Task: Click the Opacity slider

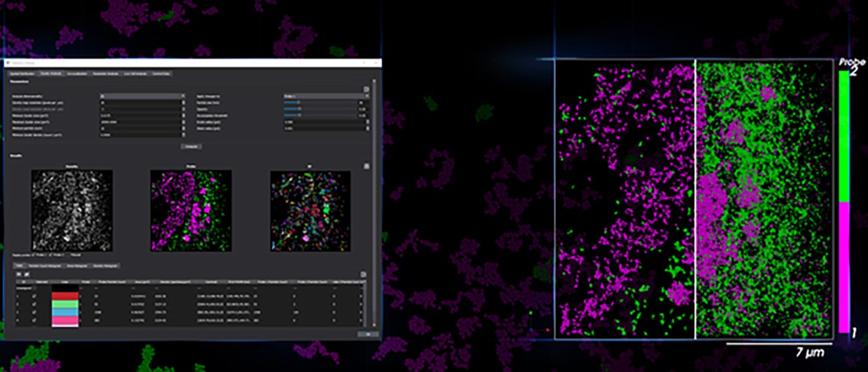Action: [x=292, y=109]
